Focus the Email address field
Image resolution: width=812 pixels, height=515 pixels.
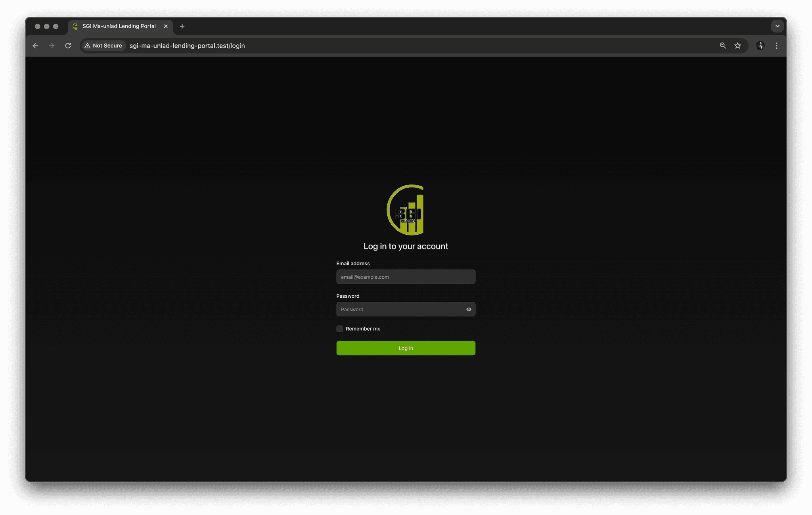[406, 277]
